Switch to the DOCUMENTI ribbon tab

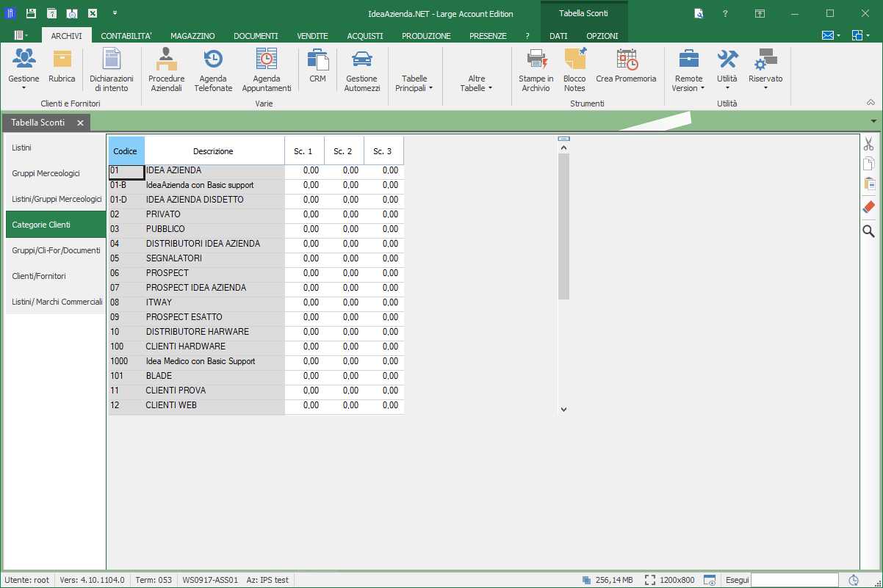pos(256,35)
